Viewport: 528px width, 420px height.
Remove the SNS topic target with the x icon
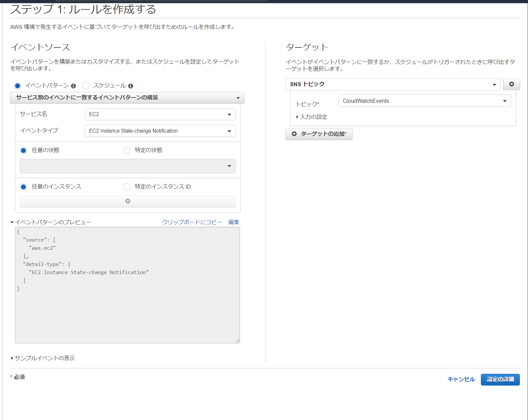pos(511,84)
